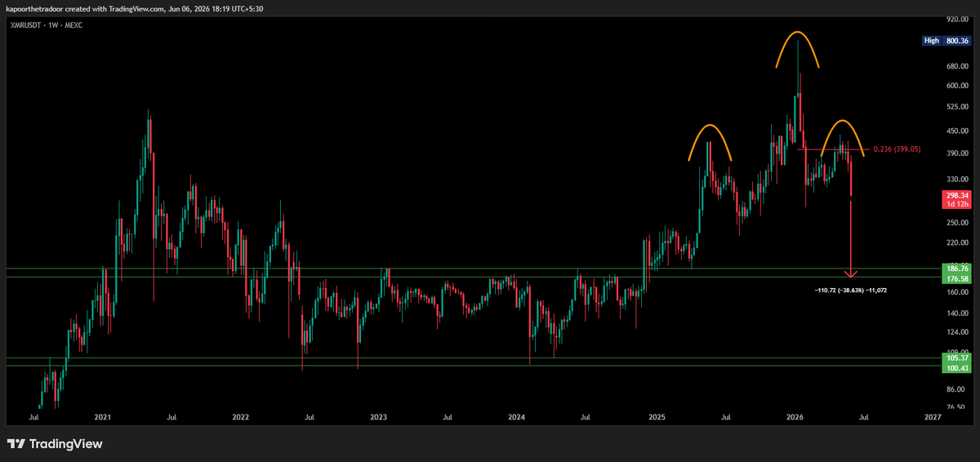The width and height of the screenshot is (980, 462).
Task: Click the 220.00 price scale value
Action: (x=956, y=242)
